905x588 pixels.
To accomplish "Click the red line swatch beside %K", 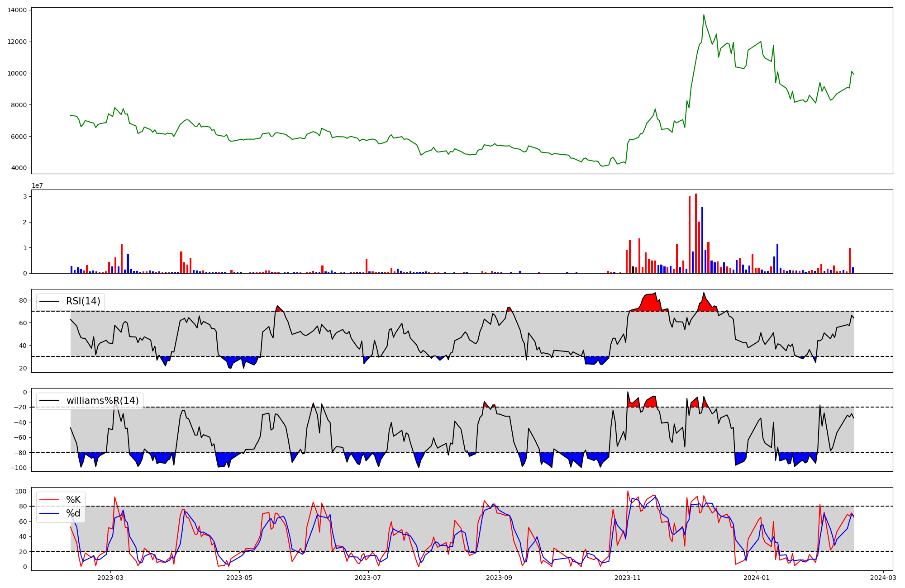I will click(50, 500).
